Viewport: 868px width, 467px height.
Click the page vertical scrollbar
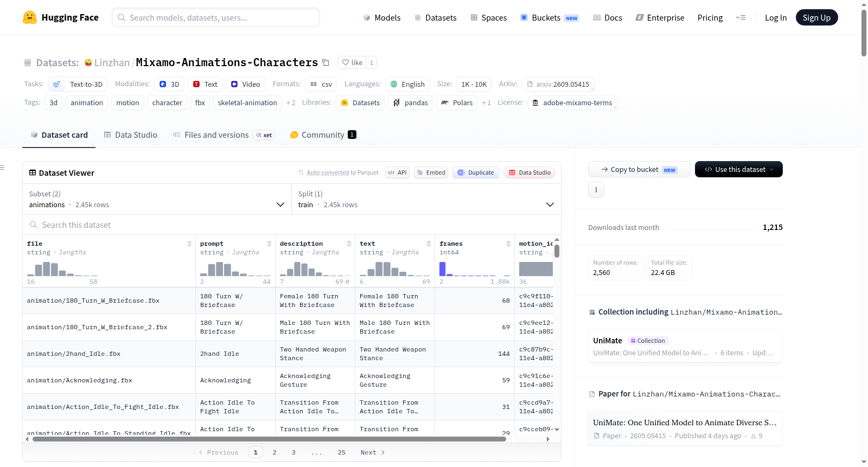coord(864,33)
